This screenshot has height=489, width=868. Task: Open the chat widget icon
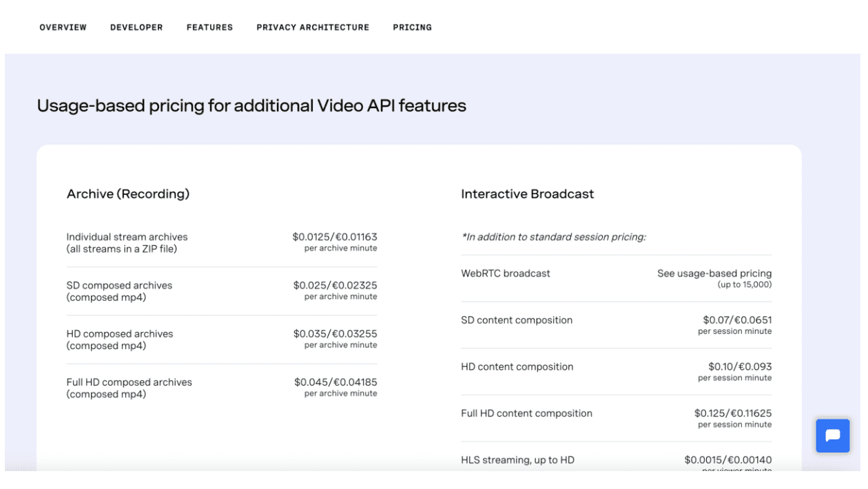tap(832, 436)
